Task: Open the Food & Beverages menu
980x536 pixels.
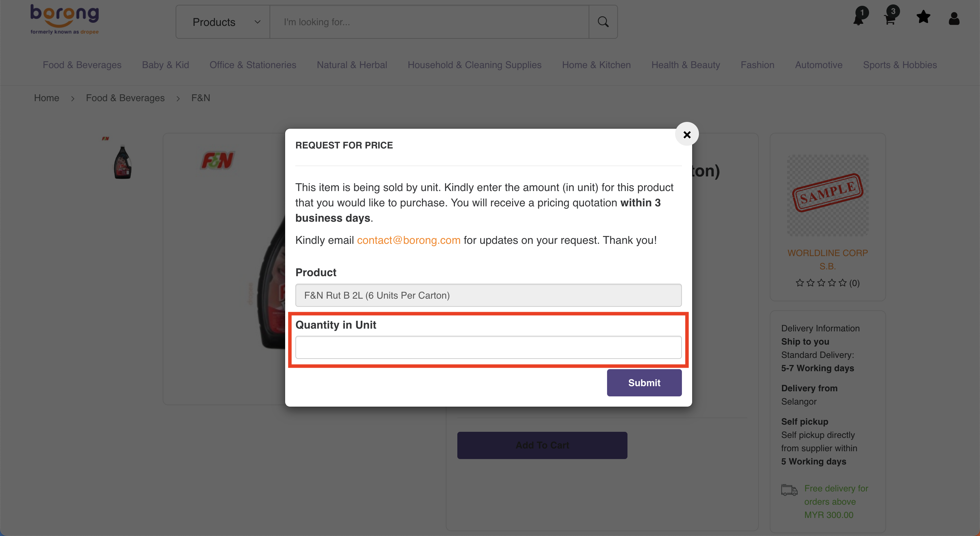Action: point(82,65)
